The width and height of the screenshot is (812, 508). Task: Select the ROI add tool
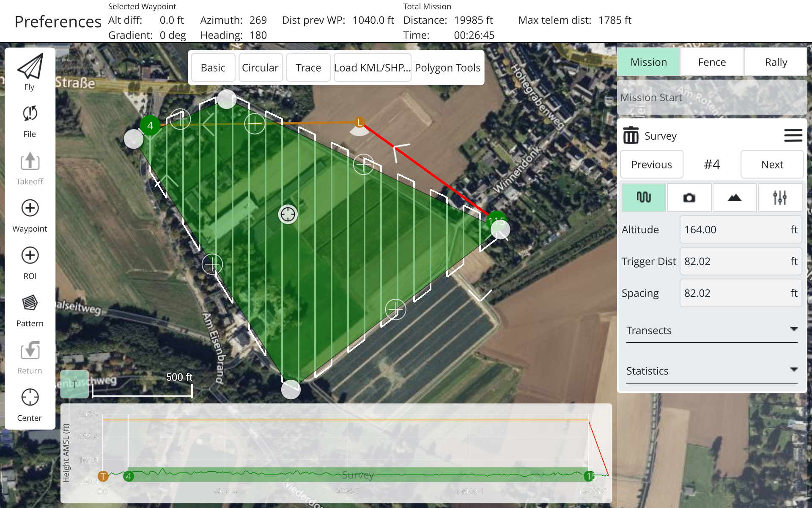click(x=30, y=256)
